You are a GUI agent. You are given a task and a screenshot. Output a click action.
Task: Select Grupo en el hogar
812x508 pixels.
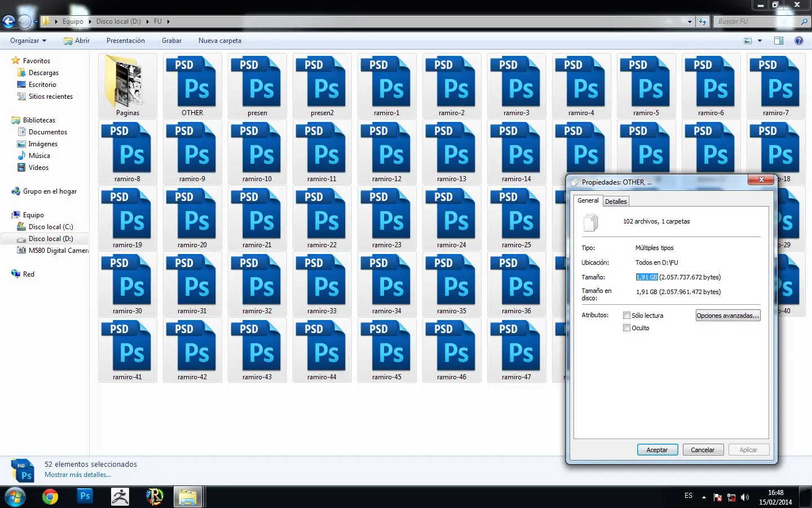(x=50, y=191)
